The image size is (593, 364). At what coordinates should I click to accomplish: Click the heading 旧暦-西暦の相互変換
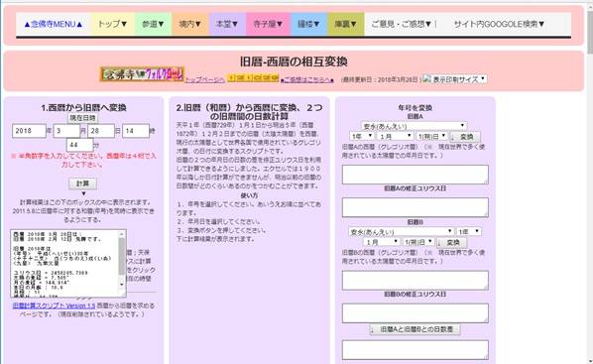pos(294,61)
